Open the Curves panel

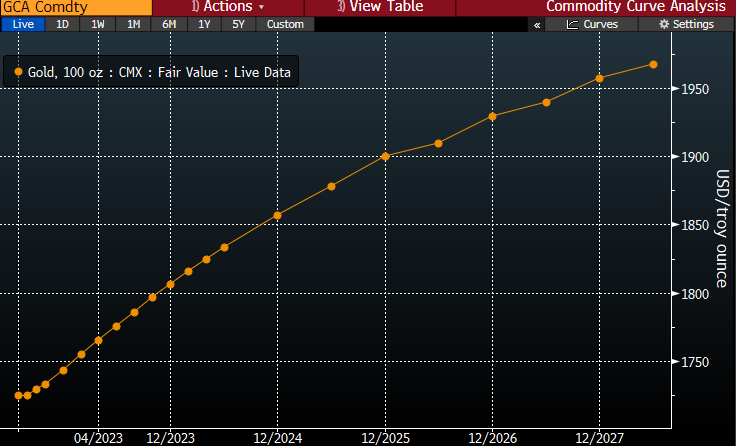click(x=591, y=24)
